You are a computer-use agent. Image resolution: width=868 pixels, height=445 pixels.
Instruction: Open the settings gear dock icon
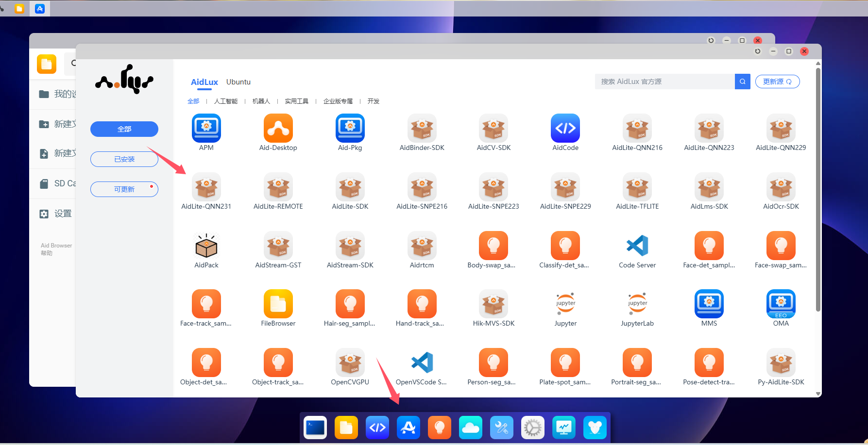coord(533,428)
